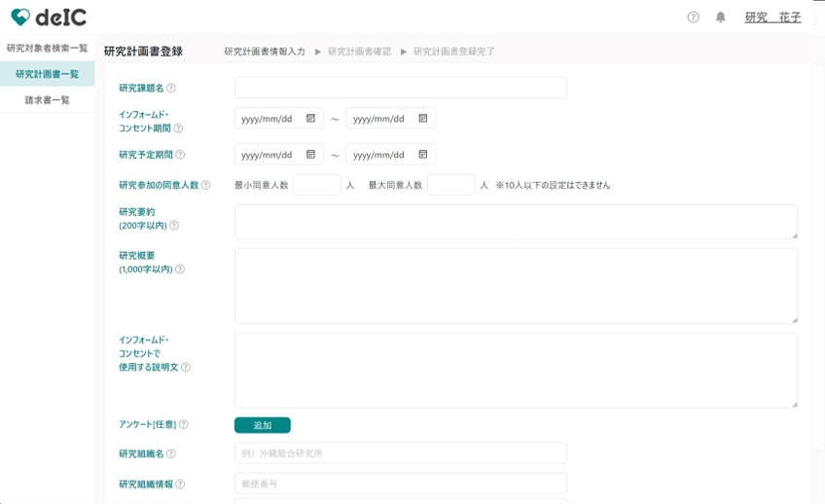Focus the 研究組織名 field with 沖縄総合研究所 placeholder

[x=401, y=453]
